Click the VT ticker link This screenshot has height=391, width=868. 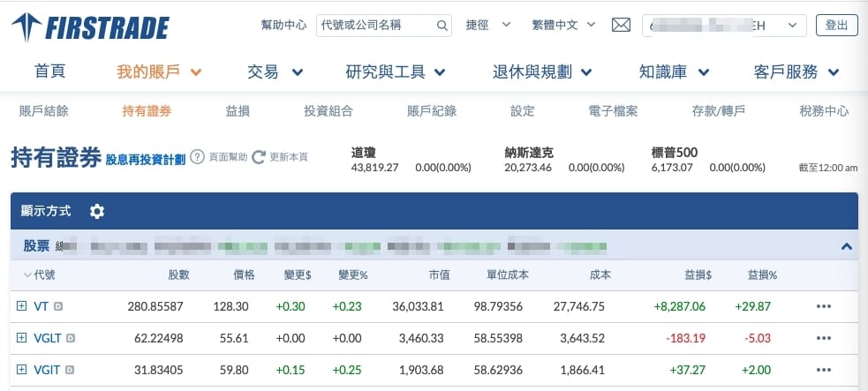coord(41,306)
